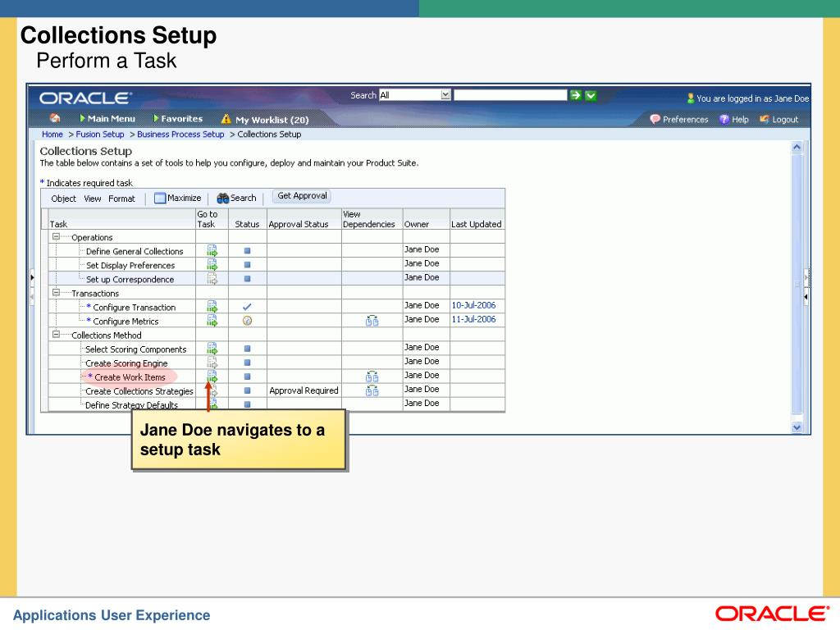Click completed checkmark status for Configure Transaction
The height and width of the screenshot is (630, 840).
click(x=247, y=307)
